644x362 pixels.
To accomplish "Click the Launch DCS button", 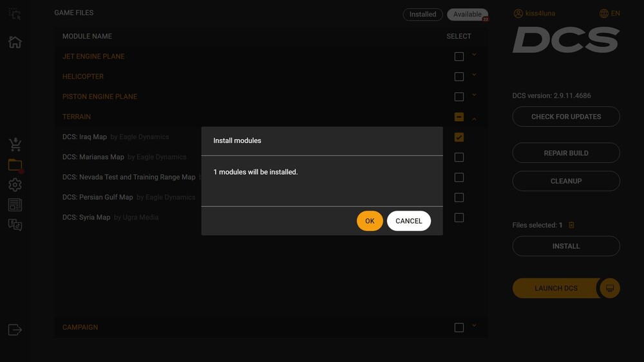I will pos(556,288).
